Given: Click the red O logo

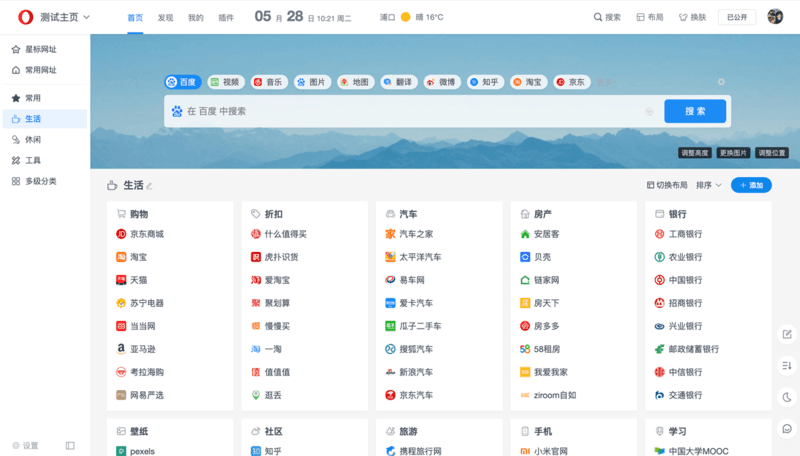Looking at the screenshot, I should [26, 17].
